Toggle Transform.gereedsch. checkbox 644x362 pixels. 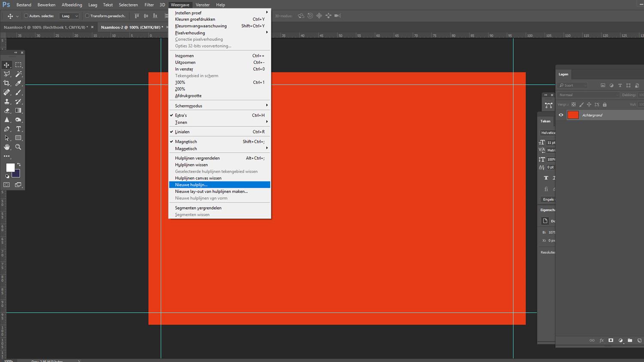[87, 16]
